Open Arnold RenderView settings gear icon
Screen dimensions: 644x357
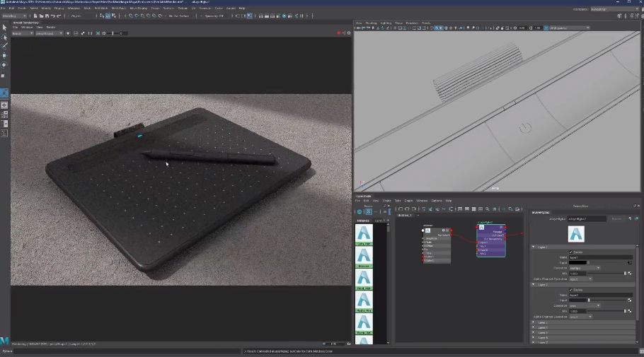click(x=349, y=33)
